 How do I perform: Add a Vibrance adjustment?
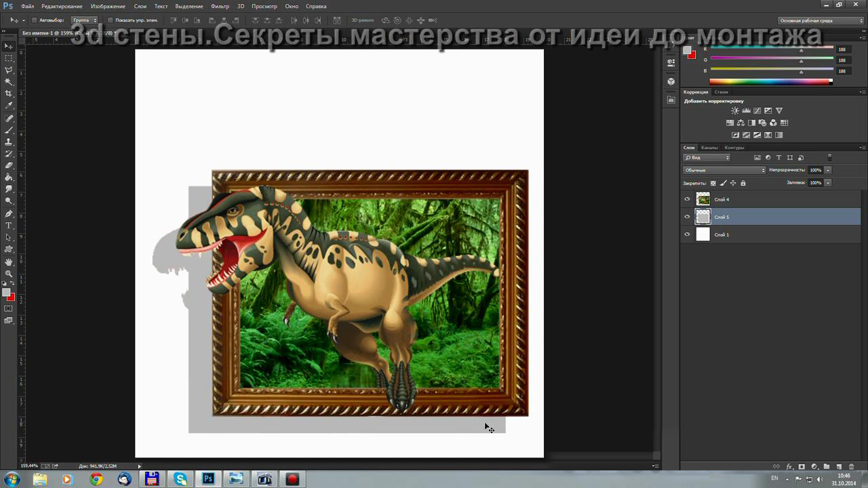[779, 110]
